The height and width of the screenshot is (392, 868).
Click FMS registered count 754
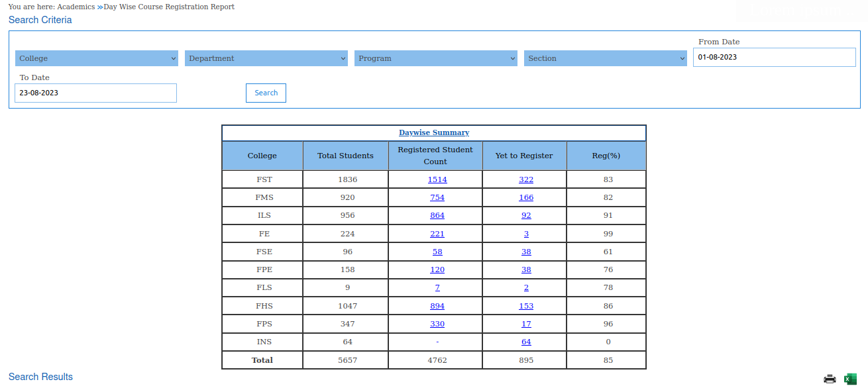437,197
